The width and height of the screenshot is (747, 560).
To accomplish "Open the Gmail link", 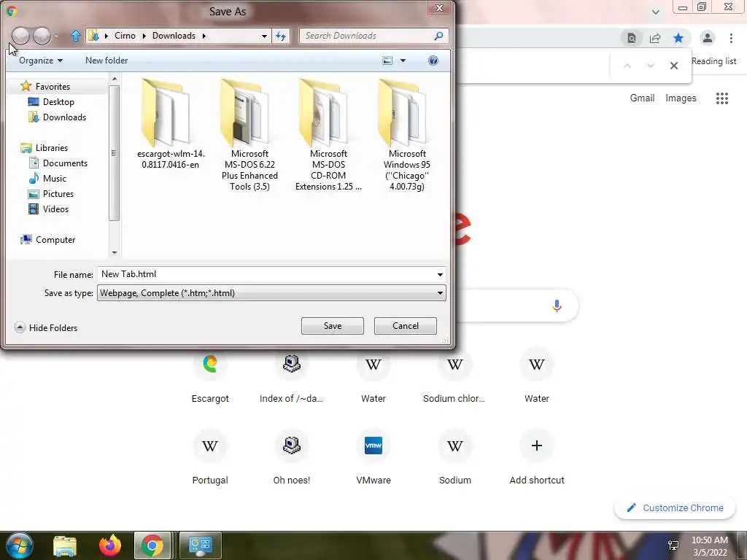I will point(642,98).
